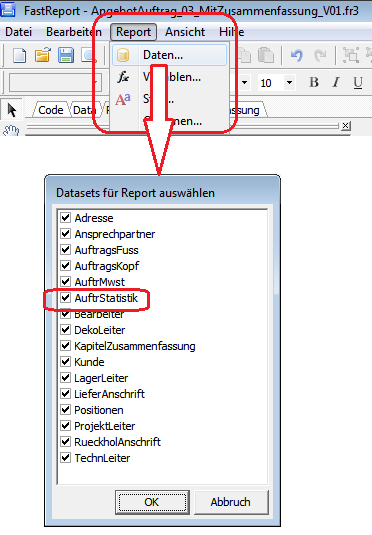Toggle the LieferAnschrift checkbox

[x=65, y=394]
